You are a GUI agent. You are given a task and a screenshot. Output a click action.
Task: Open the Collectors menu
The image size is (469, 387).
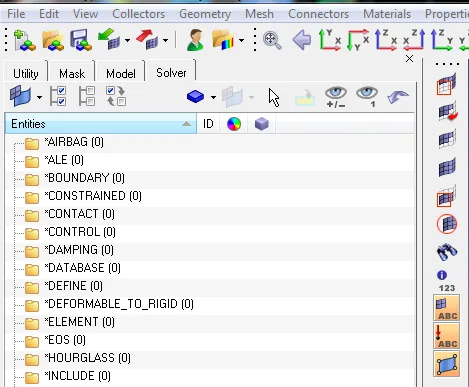click(138, 14)
